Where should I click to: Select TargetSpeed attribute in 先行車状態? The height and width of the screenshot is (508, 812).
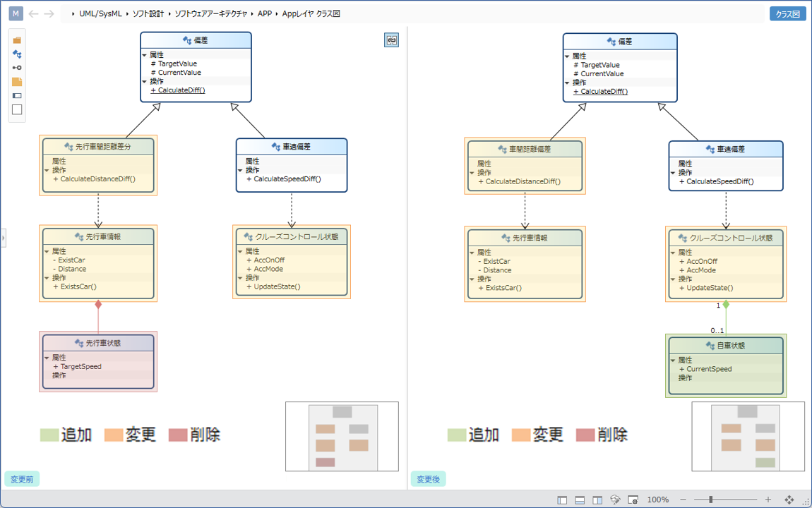[x=78, y=367]
